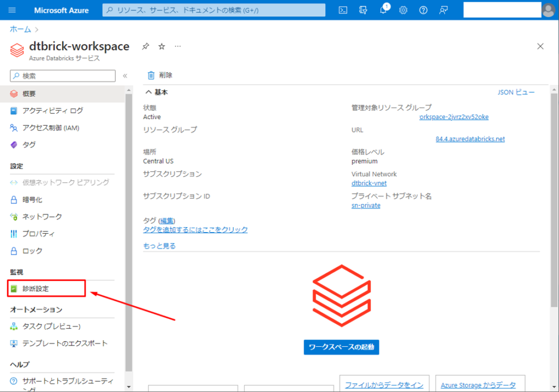
Task: Open the dtbrick-vnet virtual network link
Action: [369, 183]
